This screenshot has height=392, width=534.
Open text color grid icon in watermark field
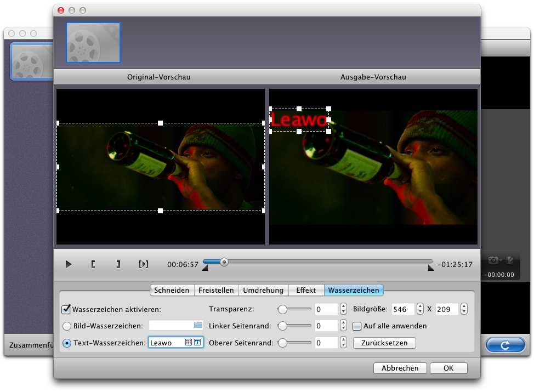(x=189, y=343)
